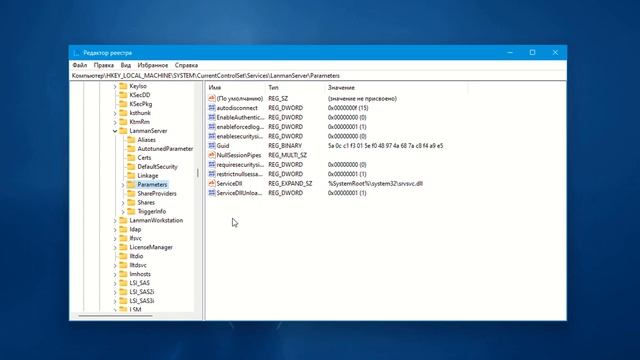Click the TriggerInfo folder icon
The height and width of the screenshot is (360, 640).
[x=131, y=212]
